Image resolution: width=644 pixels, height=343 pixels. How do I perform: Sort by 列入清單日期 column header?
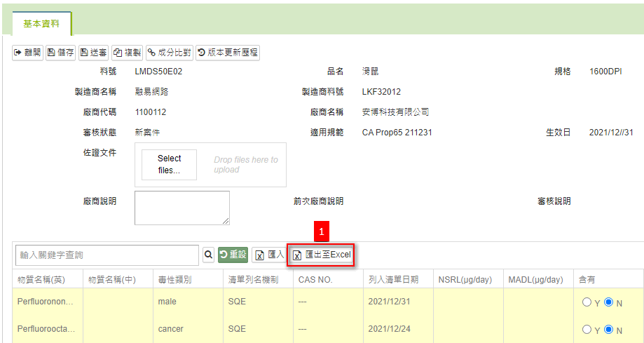(x=393, y=280)
